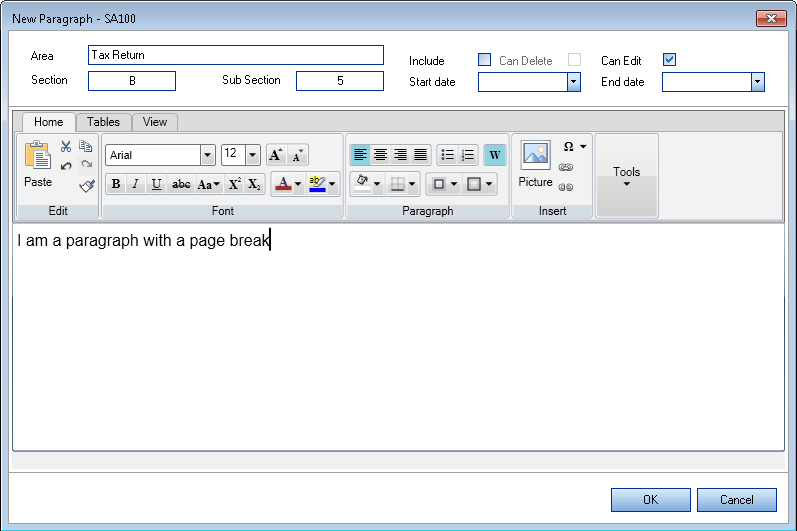Expand the symbol omega dropdown arrow
Viewport: 797px width, 531px height.
coord(583,146)
